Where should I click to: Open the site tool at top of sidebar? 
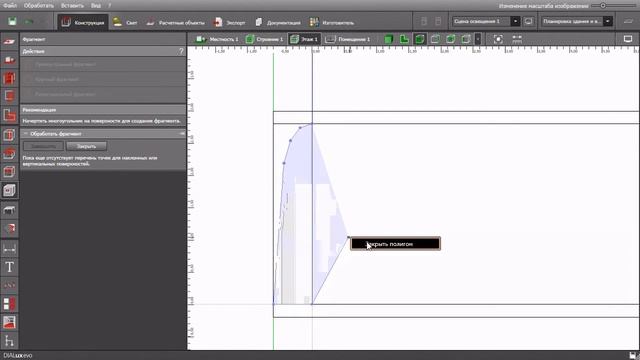9,42
